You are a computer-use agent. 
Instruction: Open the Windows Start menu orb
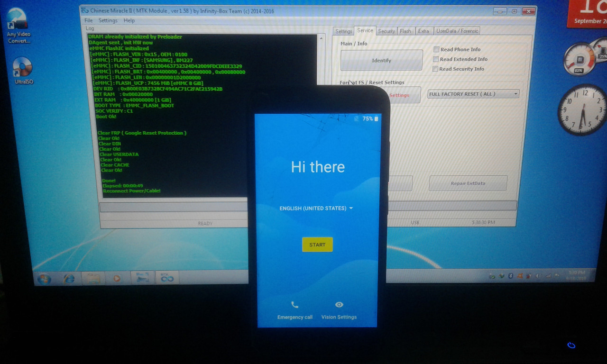point(44,278)
